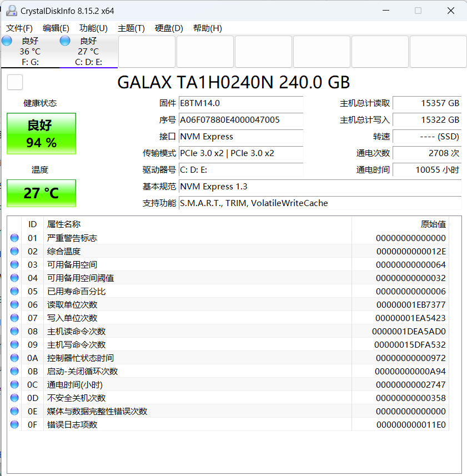The image size is (467, 476).
Task: Click status orb for attribute 01 严重警告标志
Action: [x=14, y=238]
